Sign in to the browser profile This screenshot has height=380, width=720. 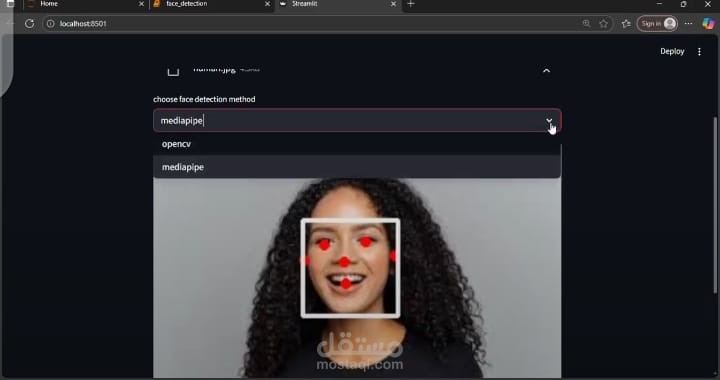click(657, 23)
